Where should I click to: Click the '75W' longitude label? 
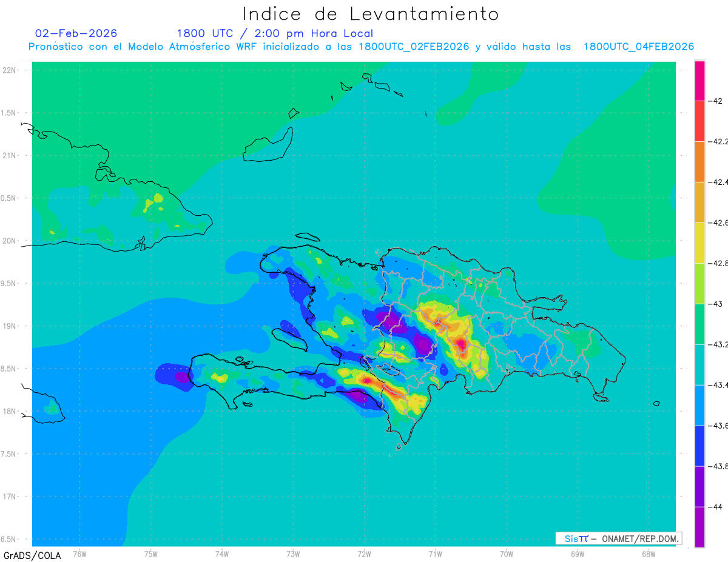pyautogui.click(x=151, y=553)
